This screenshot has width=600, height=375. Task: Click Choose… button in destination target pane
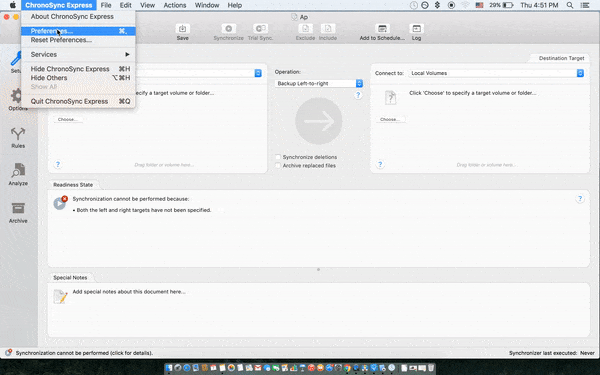point(390,119)
